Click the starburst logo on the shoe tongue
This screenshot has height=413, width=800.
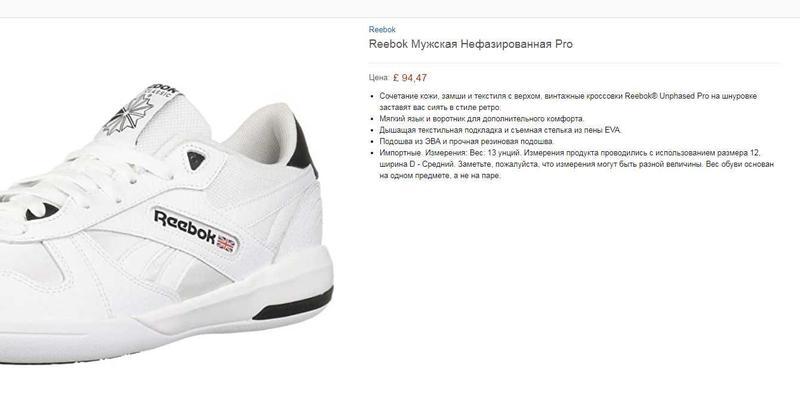pyautogui.click(x=128, y=114)
